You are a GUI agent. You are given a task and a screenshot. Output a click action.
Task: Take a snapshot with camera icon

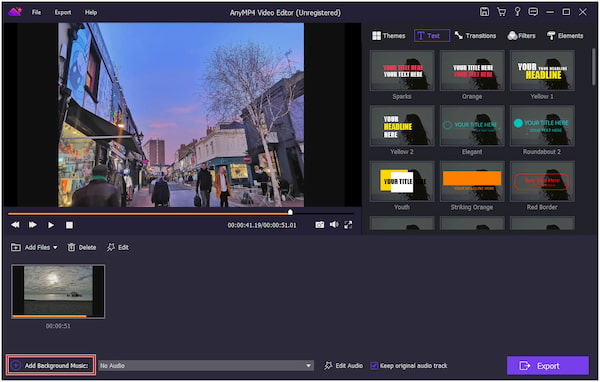point(320,225)
